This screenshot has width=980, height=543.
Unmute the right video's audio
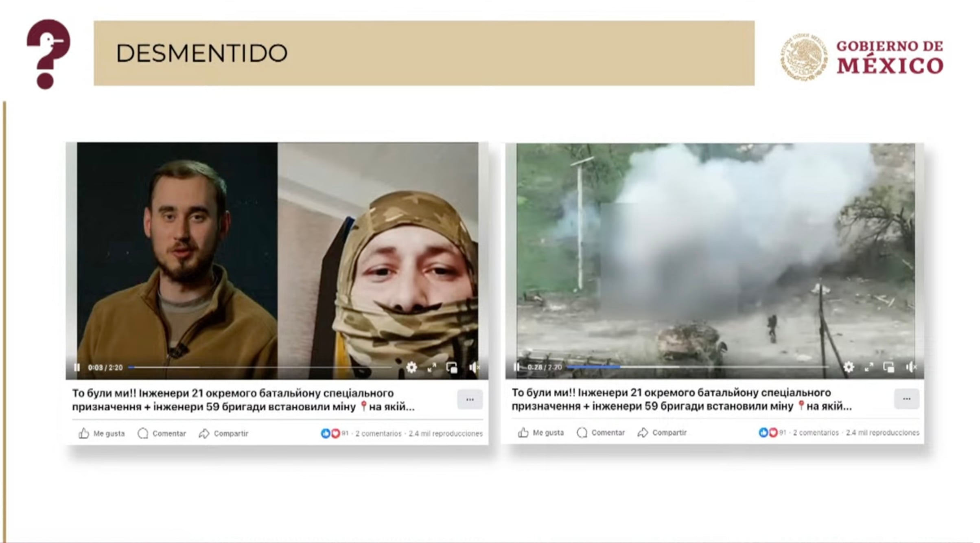point(910,367)
